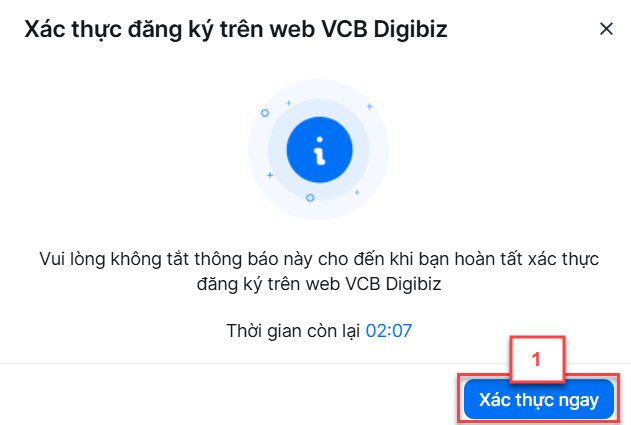The image size is (631, 425).
Task: Click the word Digibiz in the title
Action: tap(410, 30)
